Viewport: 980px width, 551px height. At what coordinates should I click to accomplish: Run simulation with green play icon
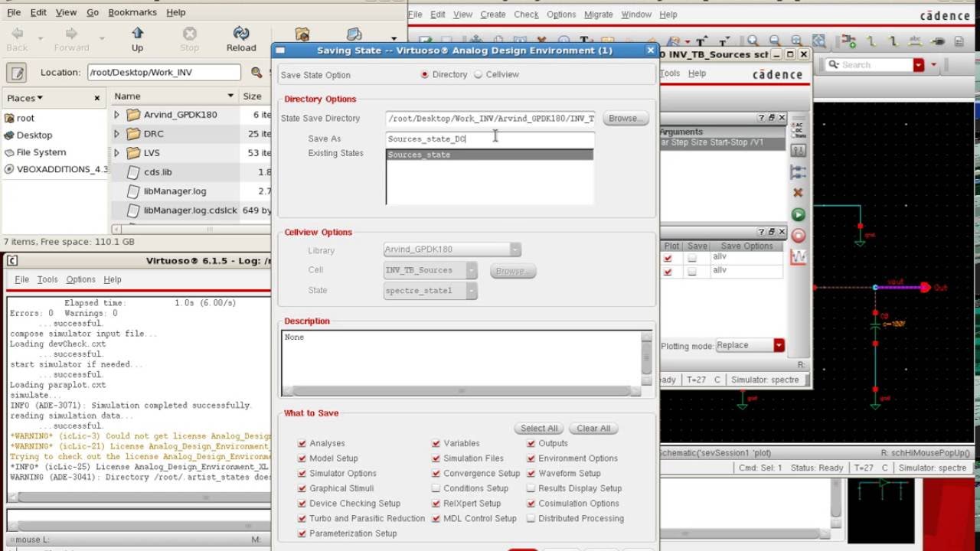(798, 215)
